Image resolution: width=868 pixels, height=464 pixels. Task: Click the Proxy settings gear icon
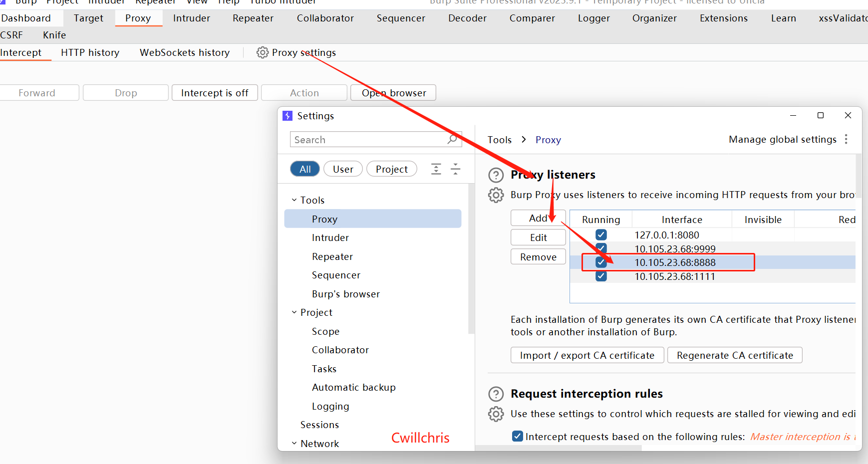pos(262,52)
